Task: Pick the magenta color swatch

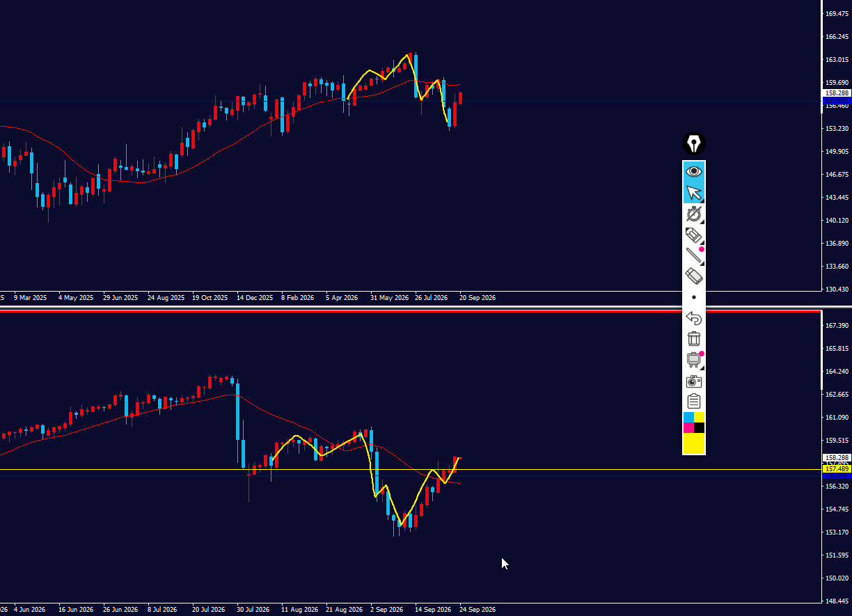Action: pos(688,427)
